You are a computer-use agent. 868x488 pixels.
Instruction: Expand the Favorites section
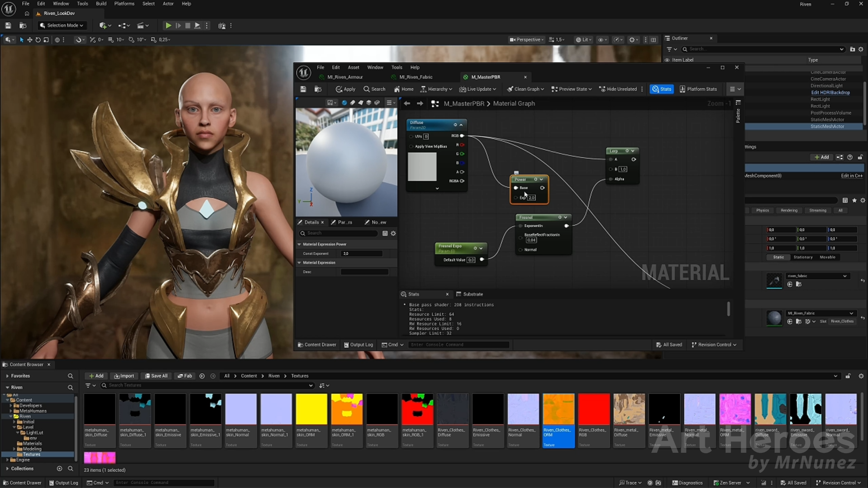pyautogui.click(x=7, y=376)
